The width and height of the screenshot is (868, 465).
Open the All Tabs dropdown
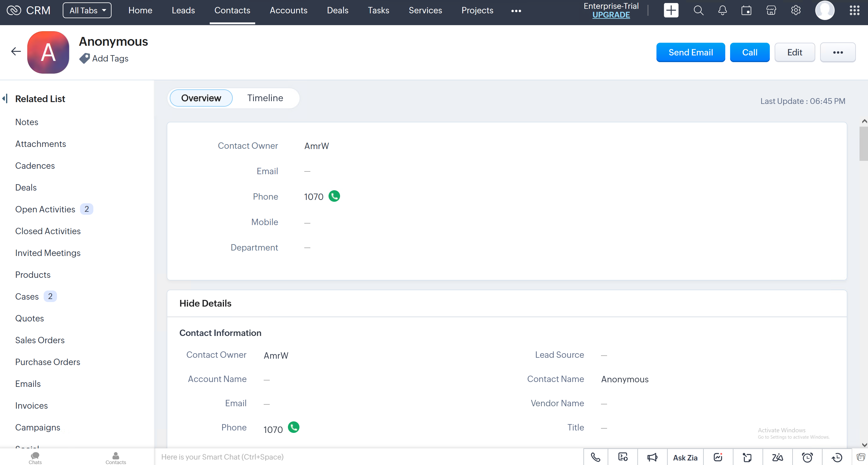click(87, 10)
